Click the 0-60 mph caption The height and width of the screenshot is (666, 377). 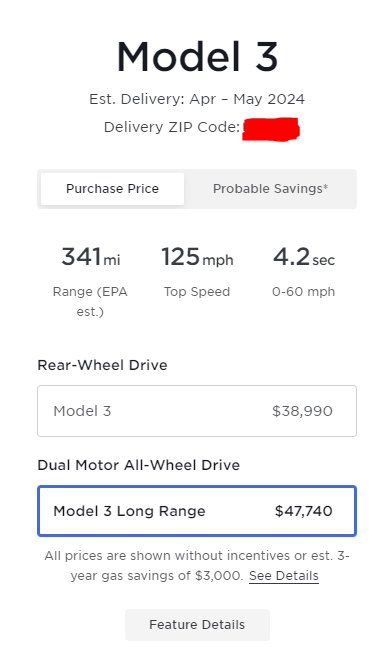[x=304, y=292]
